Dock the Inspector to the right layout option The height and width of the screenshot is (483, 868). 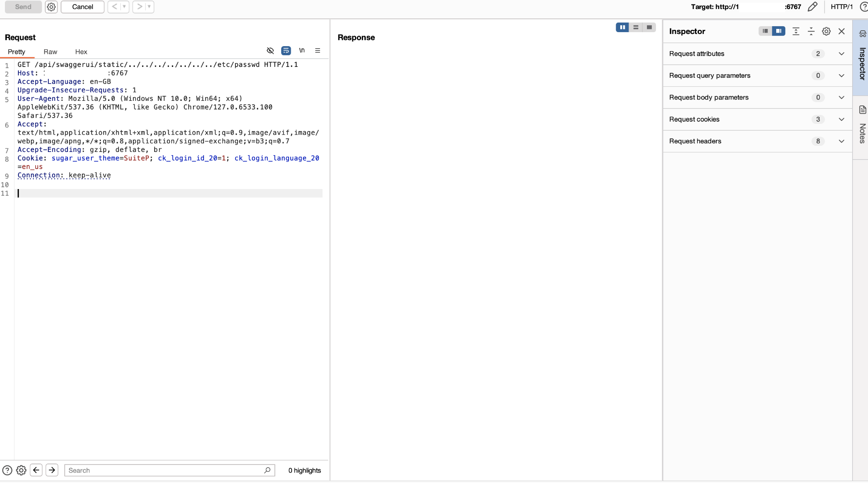click(778, 31)
